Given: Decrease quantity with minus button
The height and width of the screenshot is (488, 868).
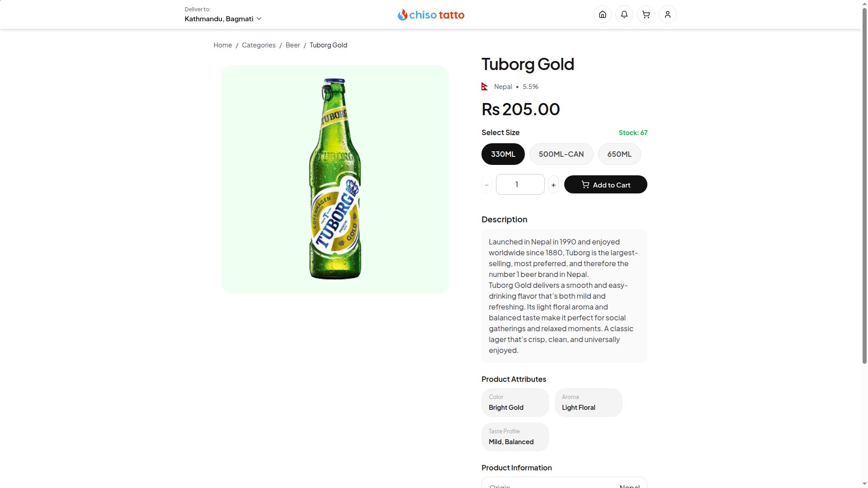Looking at the screenshot, I should [487, 185].
